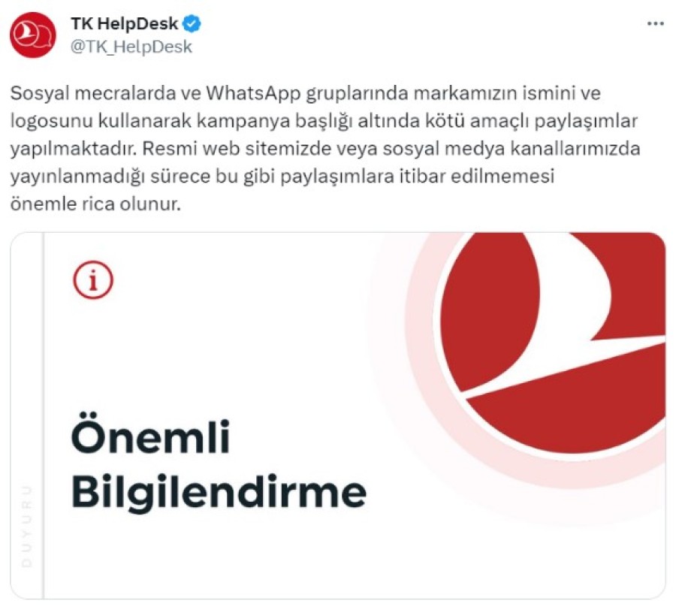Click the tweet line starting with logosunu kullanarak
676x616 pixels.
324,121
